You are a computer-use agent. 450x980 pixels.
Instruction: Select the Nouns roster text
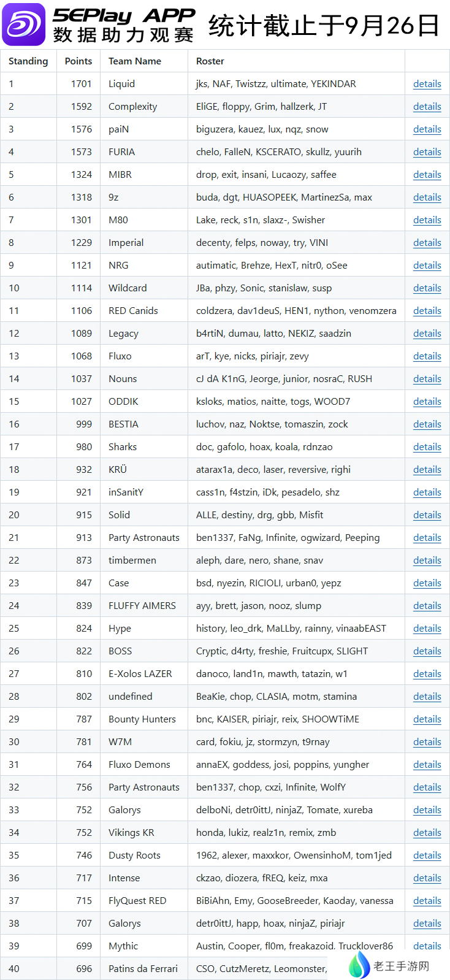tap(284, 379)
